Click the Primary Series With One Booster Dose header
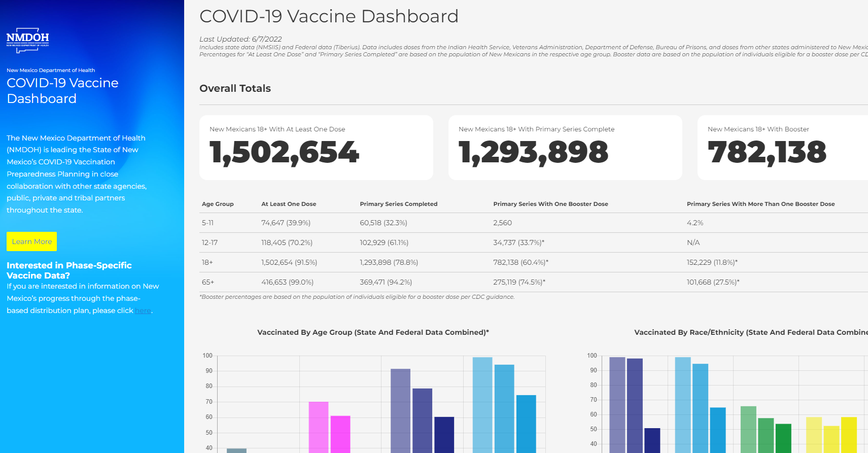The height and width of the screenshot is (453, 868). pos(550,204)
